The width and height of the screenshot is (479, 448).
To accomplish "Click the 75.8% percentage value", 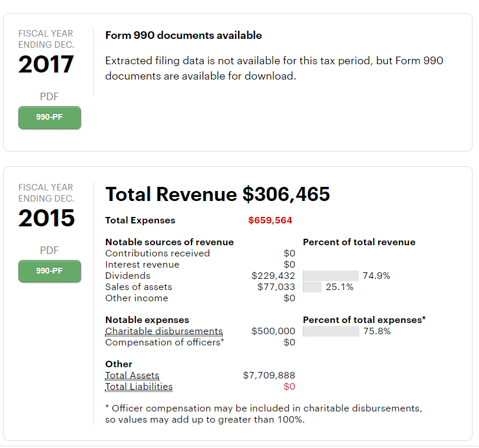I will tap(377, 331).
